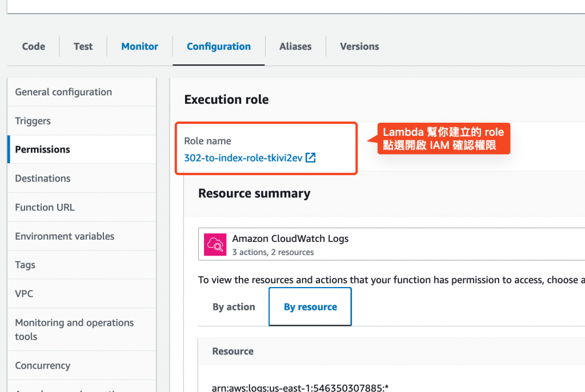This screenshot has height=392, width=585.
Task: Select General configuration in the sidebar
Action: click(63, 92)
